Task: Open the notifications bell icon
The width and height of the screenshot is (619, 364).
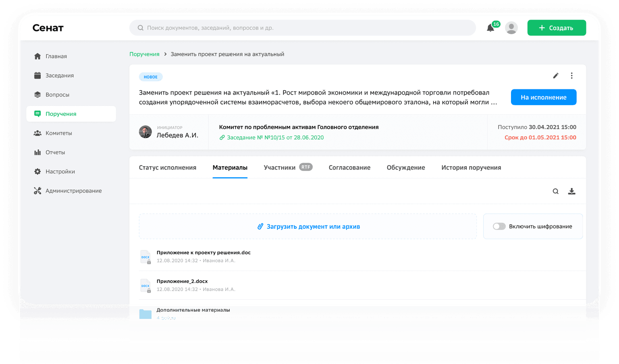Action: click(490, 28)
